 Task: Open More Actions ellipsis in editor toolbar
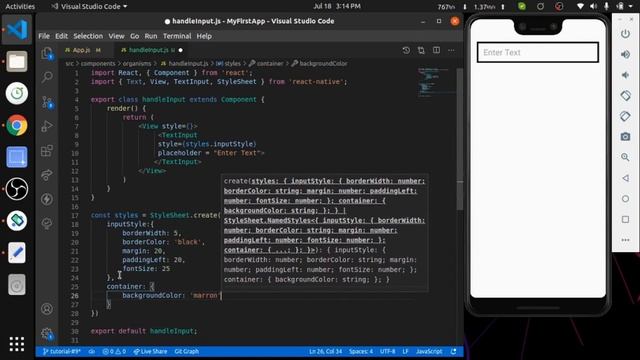pos(451,50)
